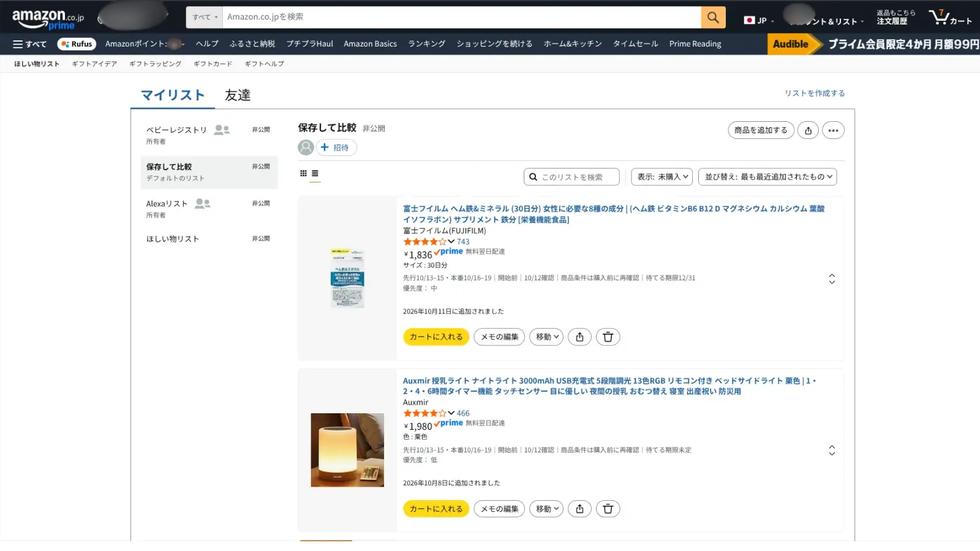Screen dimensions: 980x551
Task: Delete the 富士フイルム supplement item
Action: click(608, 337)
